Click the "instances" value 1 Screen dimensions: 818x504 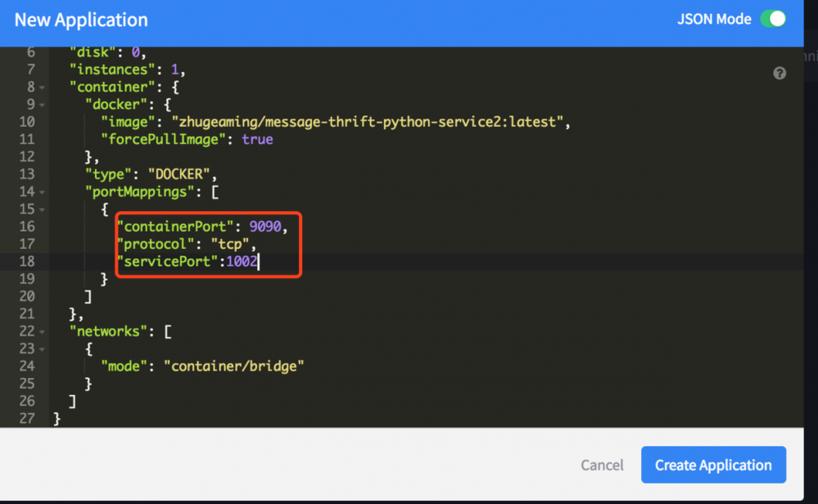tap(174, 70)
